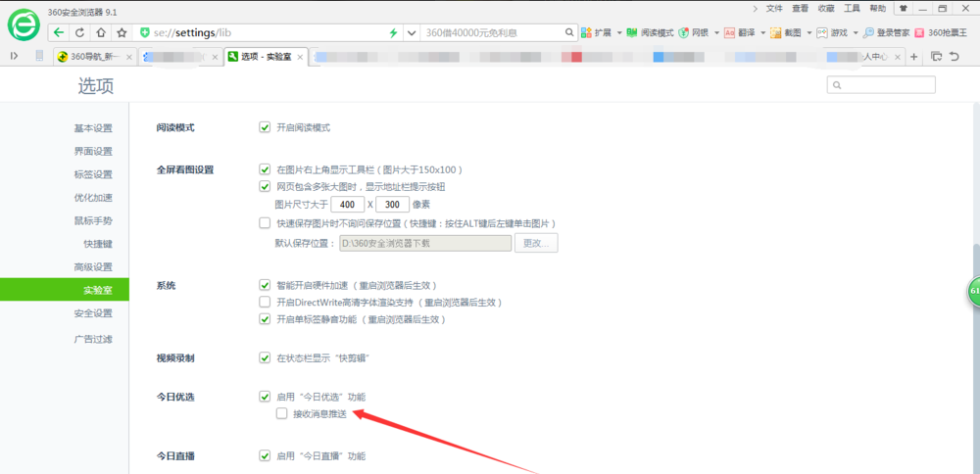Toggle 在状态栏显示快剪辑 checkbox

[x=264, y=357]
